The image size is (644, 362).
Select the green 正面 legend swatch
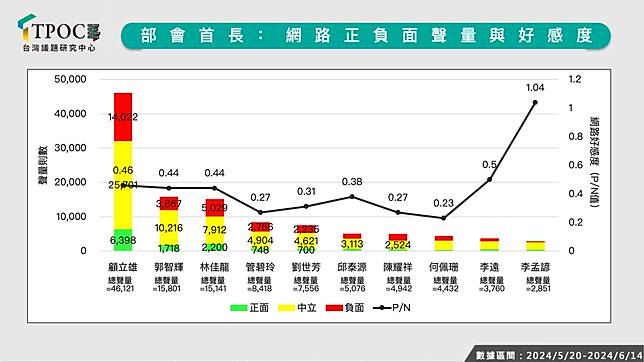pos(239,308)
